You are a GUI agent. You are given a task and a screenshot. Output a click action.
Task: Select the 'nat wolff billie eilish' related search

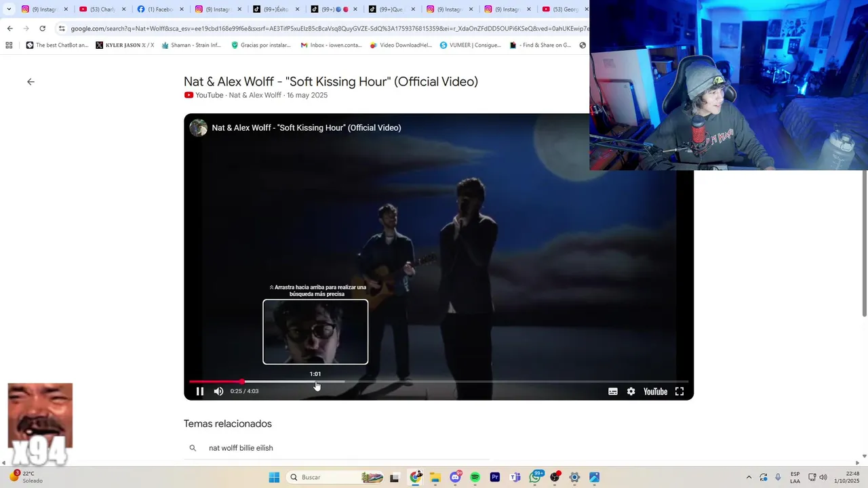pyautogui.click(x=241, y=448)
